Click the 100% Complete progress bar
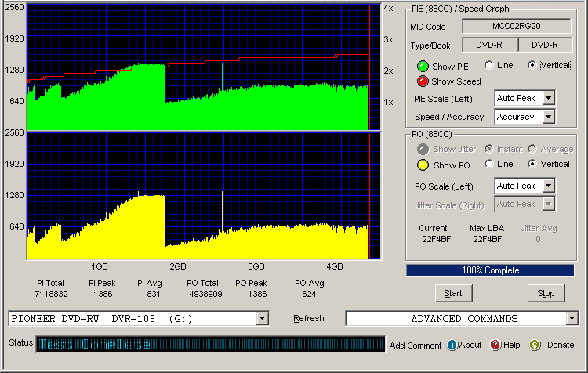This screenshot has width=588, height=373. (491, 270)
